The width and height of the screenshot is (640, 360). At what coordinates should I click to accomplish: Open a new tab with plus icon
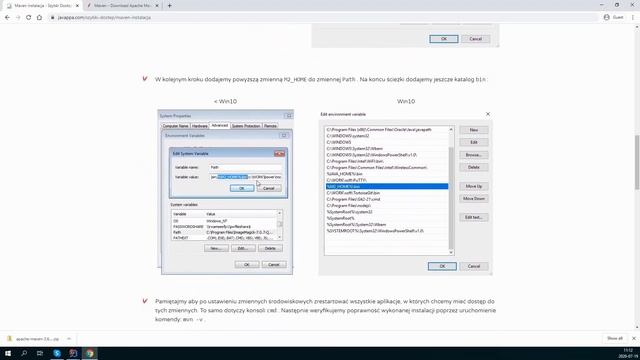click(x=169, y=6)
